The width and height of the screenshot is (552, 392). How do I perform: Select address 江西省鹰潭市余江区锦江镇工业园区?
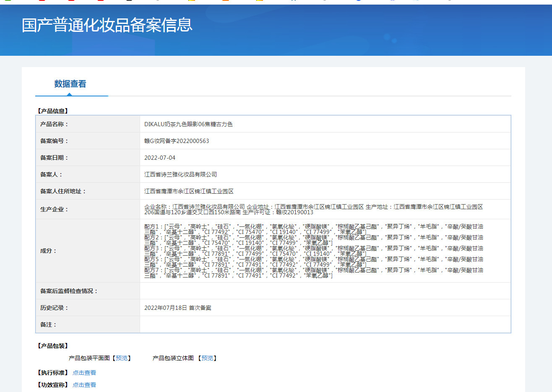(x=189, y=191)
